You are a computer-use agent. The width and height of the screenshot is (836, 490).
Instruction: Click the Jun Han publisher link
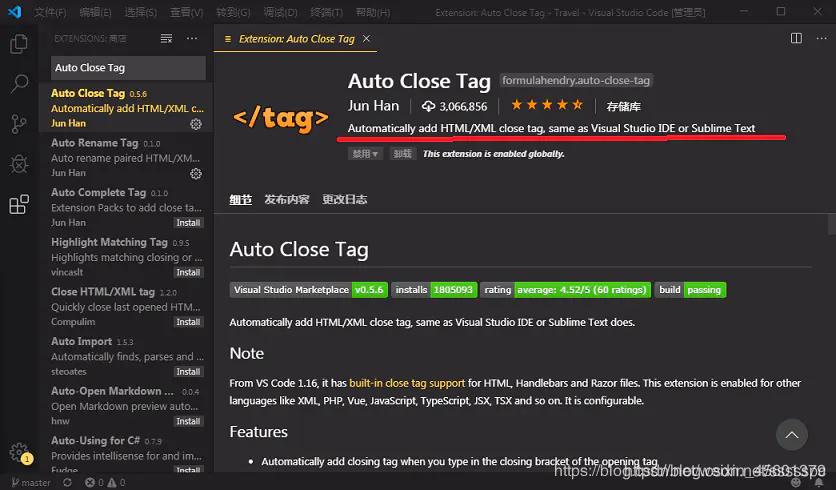373,106
